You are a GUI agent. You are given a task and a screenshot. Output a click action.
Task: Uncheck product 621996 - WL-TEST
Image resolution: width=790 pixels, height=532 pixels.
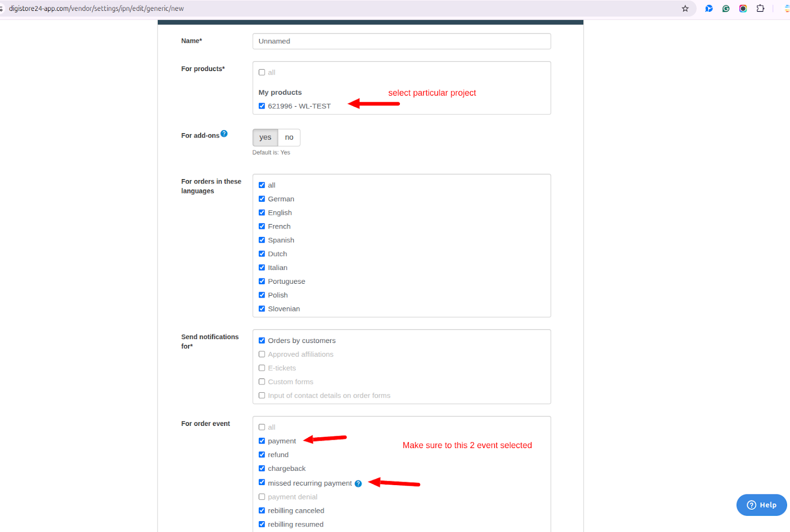262,106
